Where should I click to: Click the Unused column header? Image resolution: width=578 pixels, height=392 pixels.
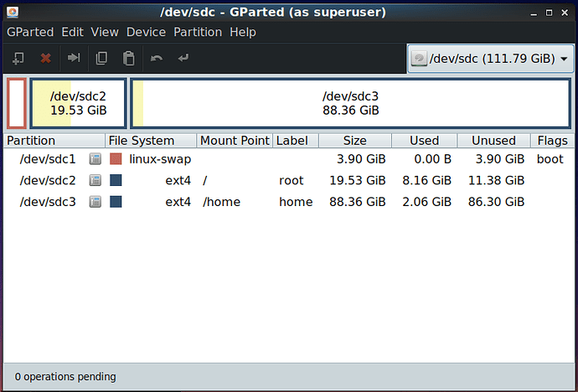(x=494, y=141)
